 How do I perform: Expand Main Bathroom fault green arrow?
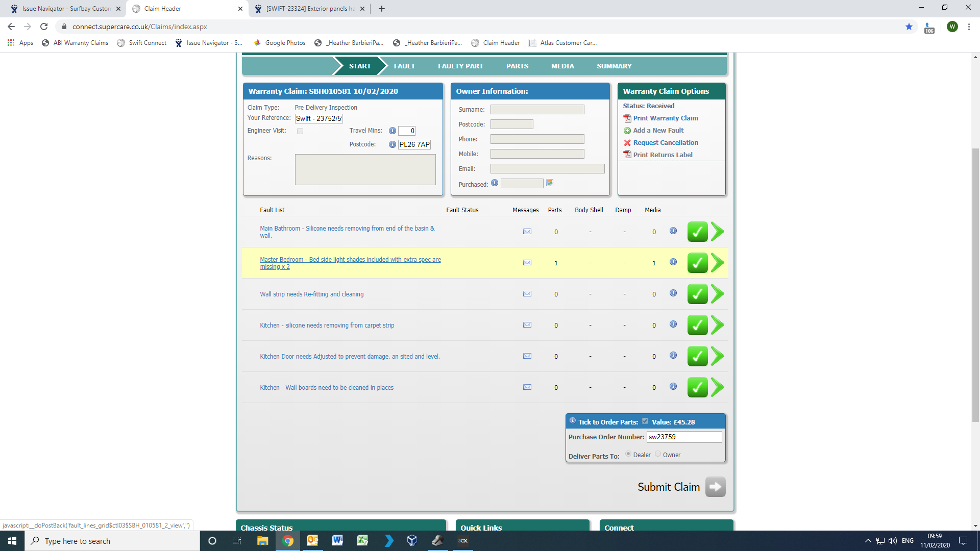(718, 232)
